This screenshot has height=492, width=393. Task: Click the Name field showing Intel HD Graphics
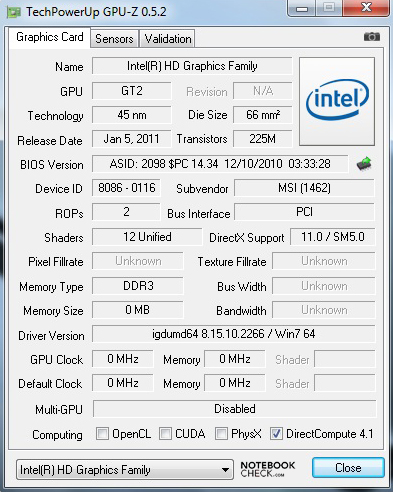click(192, 66)
